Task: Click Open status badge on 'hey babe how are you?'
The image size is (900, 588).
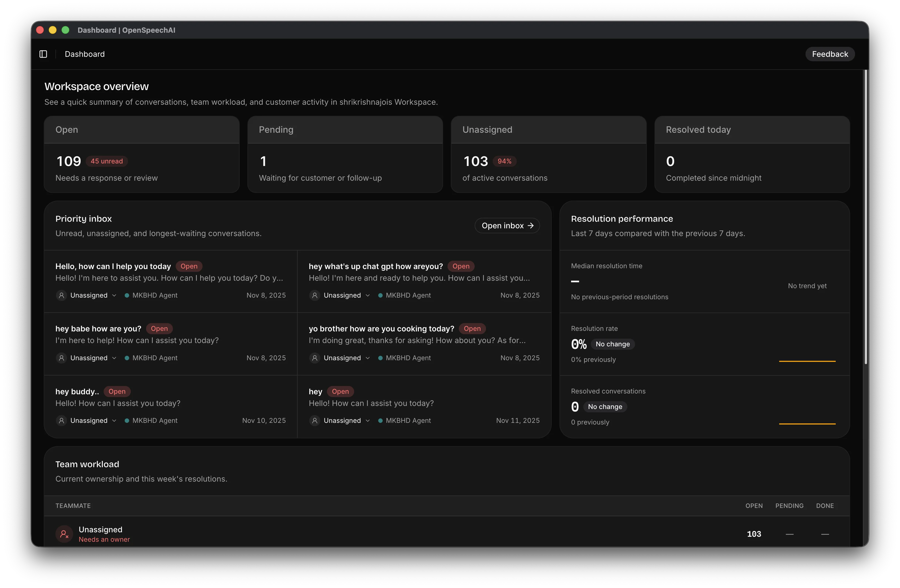Action: tap(159, 329)
